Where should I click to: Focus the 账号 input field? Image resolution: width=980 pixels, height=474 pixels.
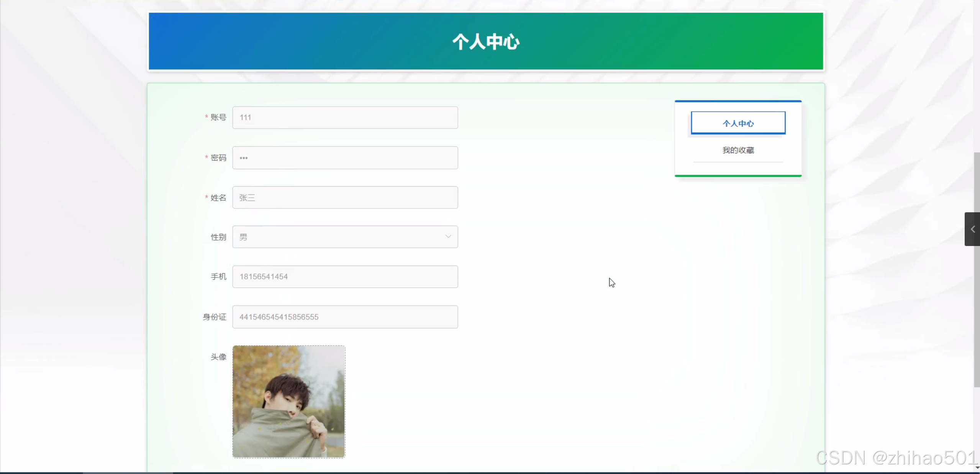pyautogui.click(x=345, y=118)
